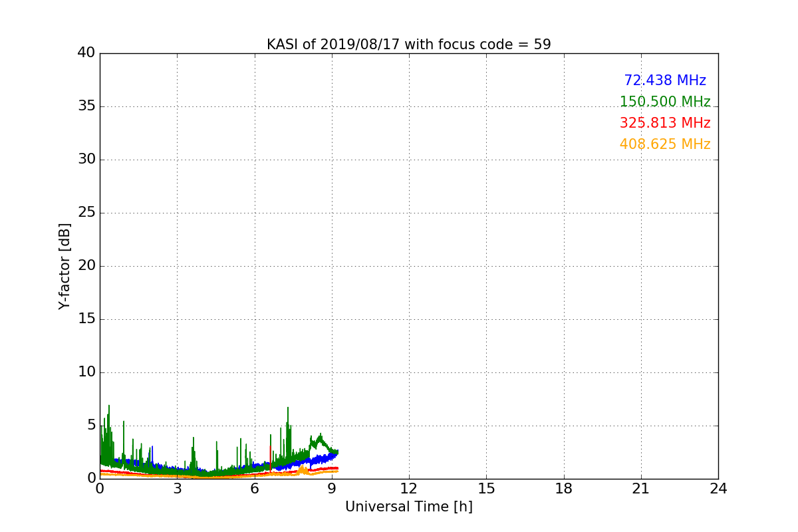798x532 pixels.
Task: Click the y-axis tick label 40
Action: coord(86,53)
